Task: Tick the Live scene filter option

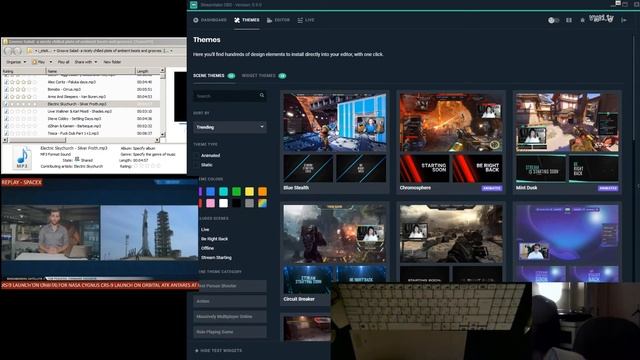Action: click(x=205, y=229)
